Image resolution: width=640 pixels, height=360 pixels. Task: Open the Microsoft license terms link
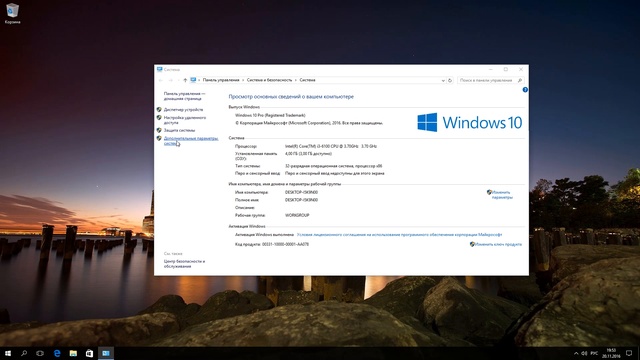399,235
